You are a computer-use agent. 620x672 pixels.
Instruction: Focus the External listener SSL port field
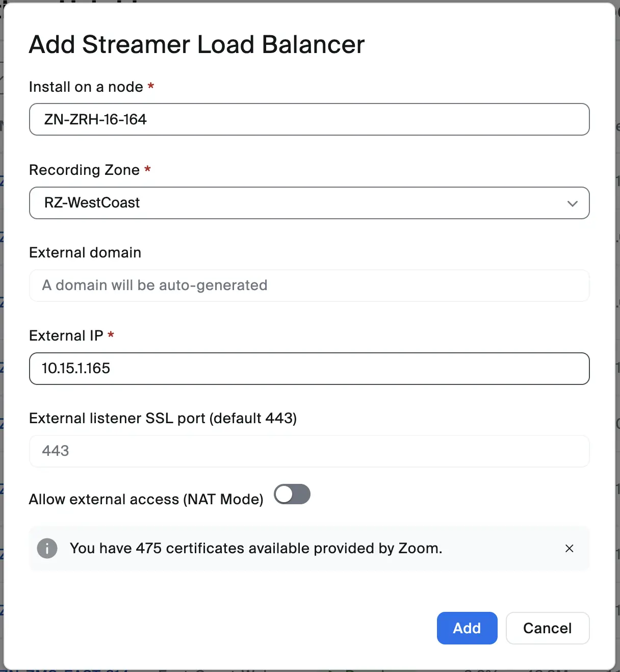click(309, 451)
